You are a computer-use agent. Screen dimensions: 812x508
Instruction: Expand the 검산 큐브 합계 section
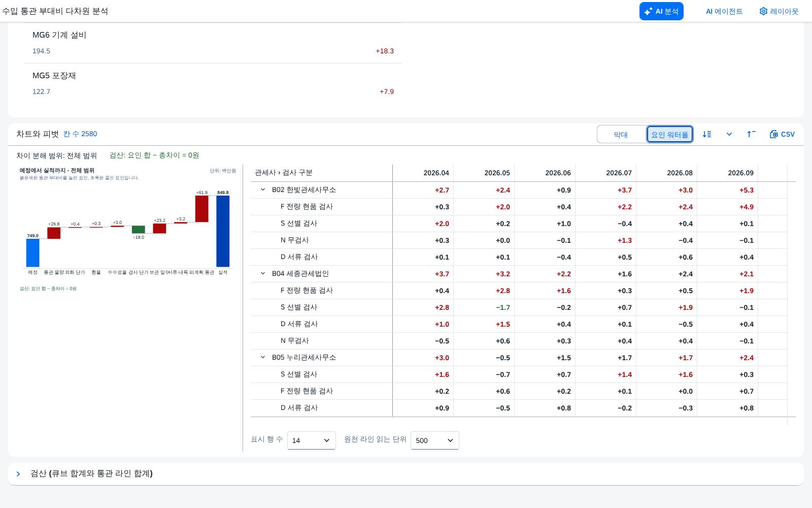click(x=18, y=474)
